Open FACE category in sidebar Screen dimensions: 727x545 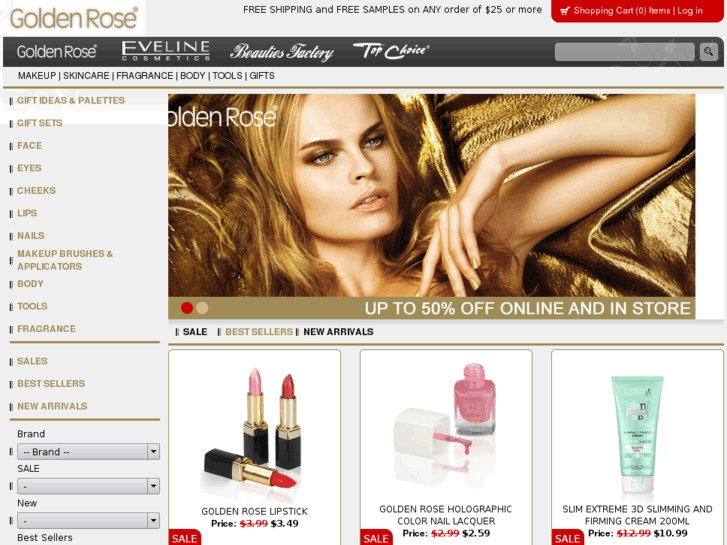point(30,146)
